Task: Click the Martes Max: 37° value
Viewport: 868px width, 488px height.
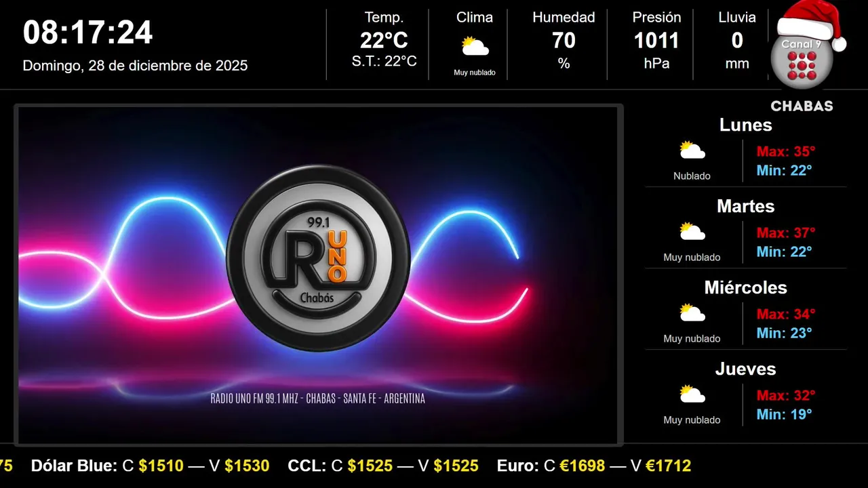Action: click(x=786, y=232)
